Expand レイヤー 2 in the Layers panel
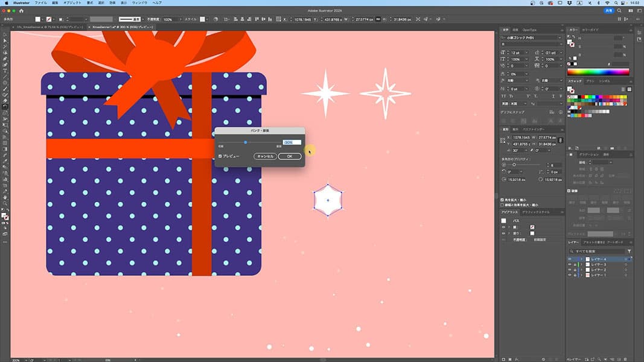 [581, 270]
